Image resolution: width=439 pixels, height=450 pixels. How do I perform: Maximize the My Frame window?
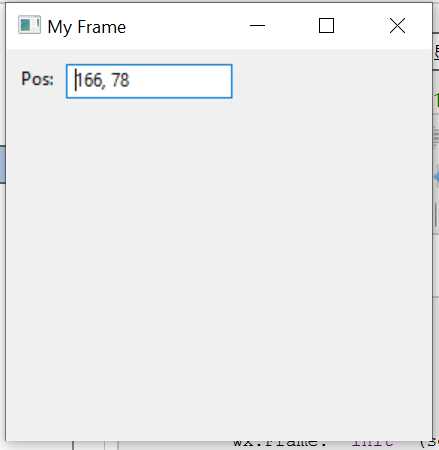(326, 26)
